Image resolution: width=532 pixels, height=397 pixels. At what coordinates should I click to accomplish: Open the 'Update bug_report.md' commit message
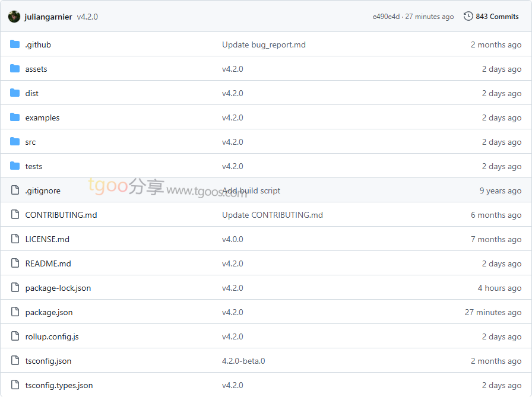(264, 45)
